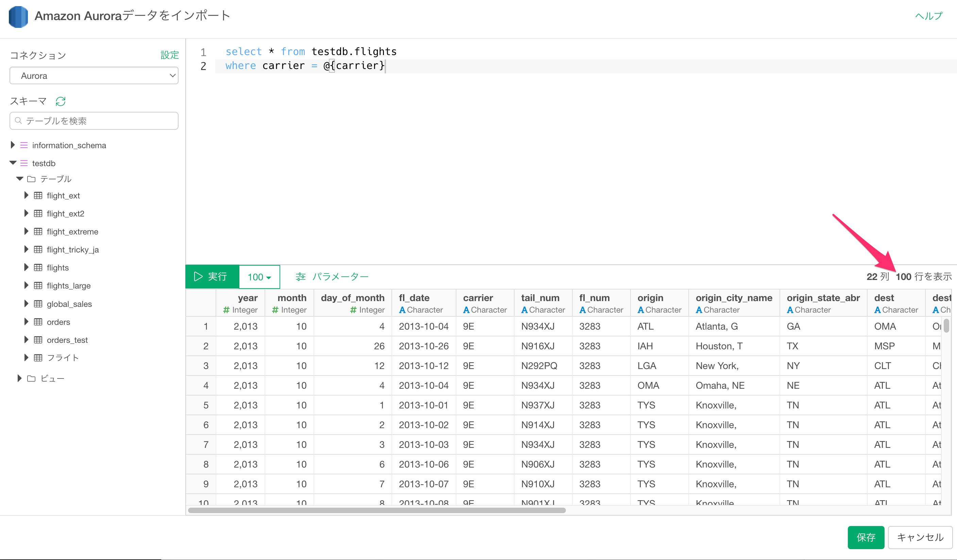This screenshot has width=957, height=560.
Task: Expand the orders table columns
Action: tap(26, 322)
